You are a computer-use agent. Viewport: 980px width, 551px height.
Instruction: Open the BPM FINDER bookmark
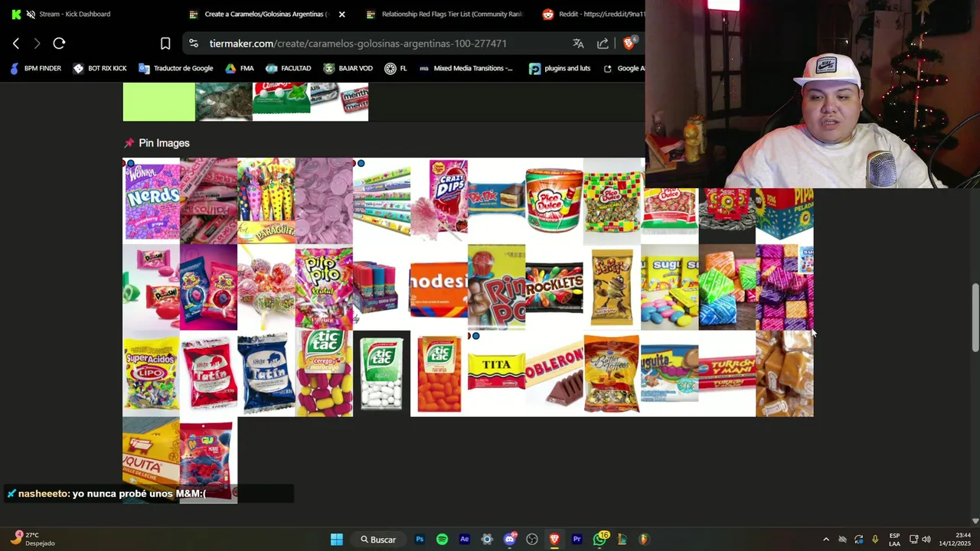pos(35,68)
